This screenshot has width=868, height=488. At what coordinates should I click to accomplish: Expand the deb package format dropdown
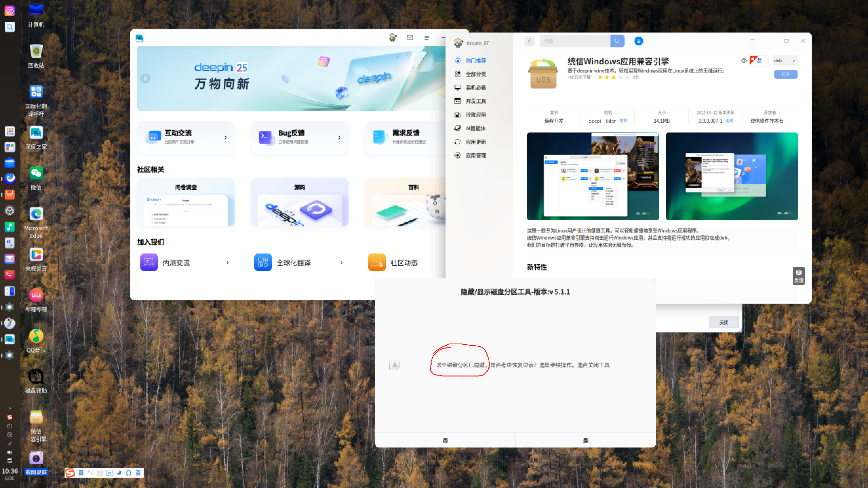tap(785, 61)
